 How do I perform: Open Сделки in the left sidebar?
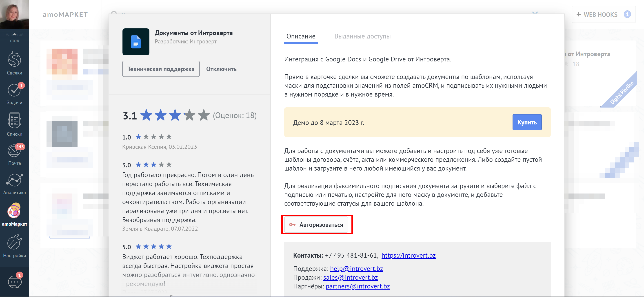pyautogui.click(x=15, y=63)
